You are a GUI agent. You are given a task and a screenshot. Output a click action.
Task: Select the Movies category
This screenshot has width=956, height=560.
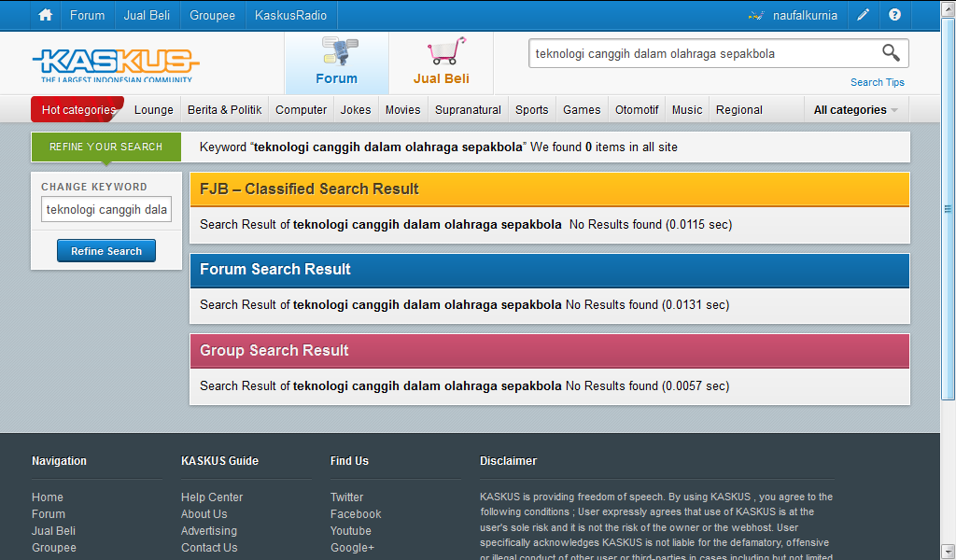point(403,110)
